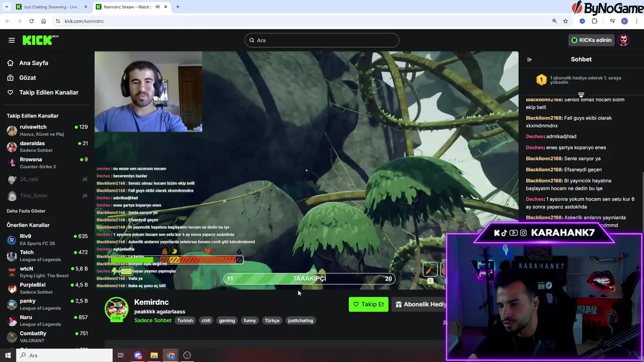The height and width of the screenshot is (362, 644).
Task: View site information icon in address bar
Action: pyautogui.click(x=58, y=21)
